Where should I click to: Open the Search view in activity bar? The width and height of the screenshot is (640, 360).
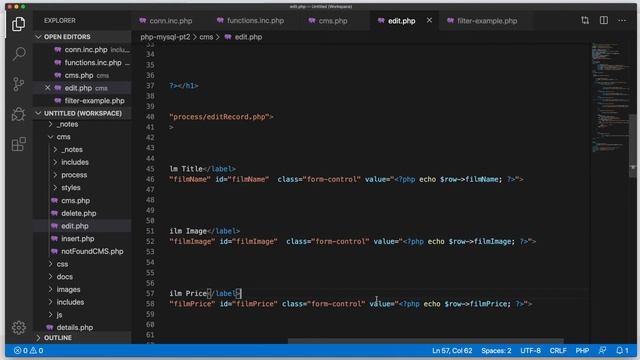[18, 54]
